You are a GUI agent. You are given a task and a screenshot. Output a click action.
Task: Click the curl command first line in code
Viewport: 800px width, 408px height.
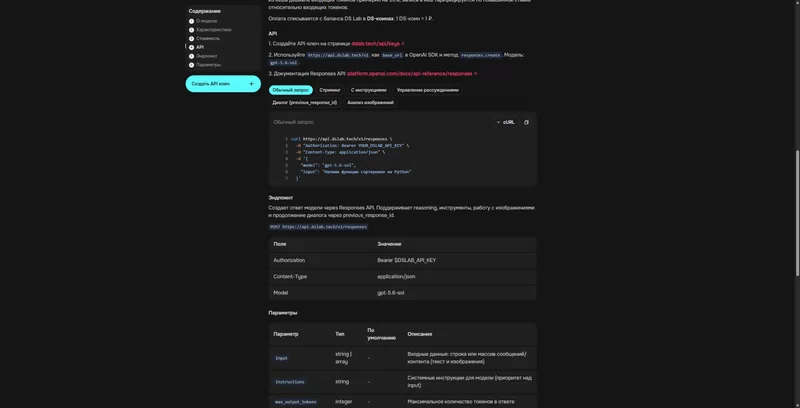[x=342, y=139]
